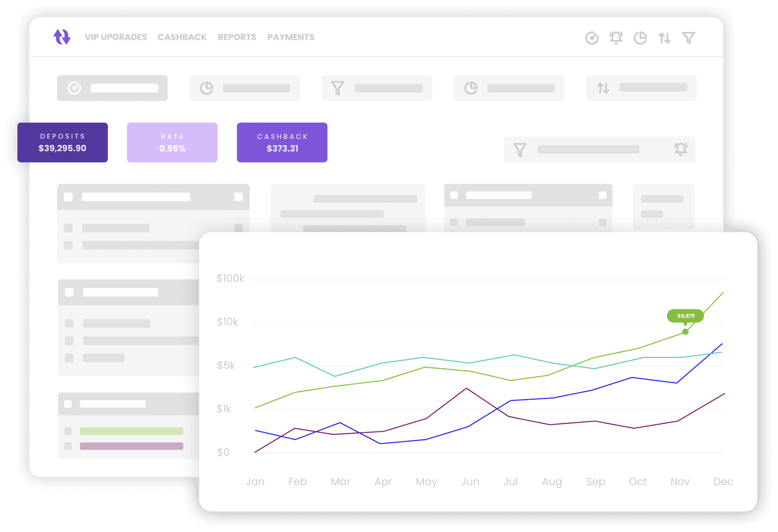
Task: Open the REPORTS menu item
Action: (237, 37)
